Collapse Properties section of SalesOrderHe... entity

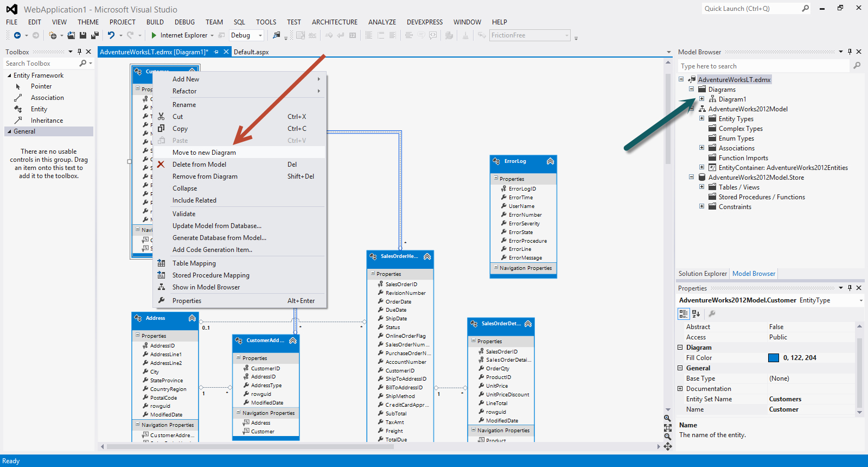pyautogui.click(x=373, y=274)
